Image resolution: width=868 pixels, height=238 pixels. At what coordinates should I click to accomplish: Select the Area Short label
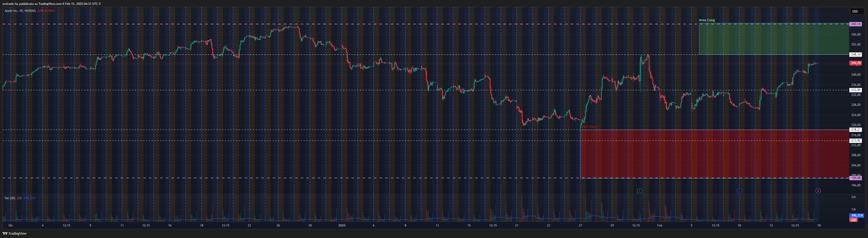tap(588, 127)
